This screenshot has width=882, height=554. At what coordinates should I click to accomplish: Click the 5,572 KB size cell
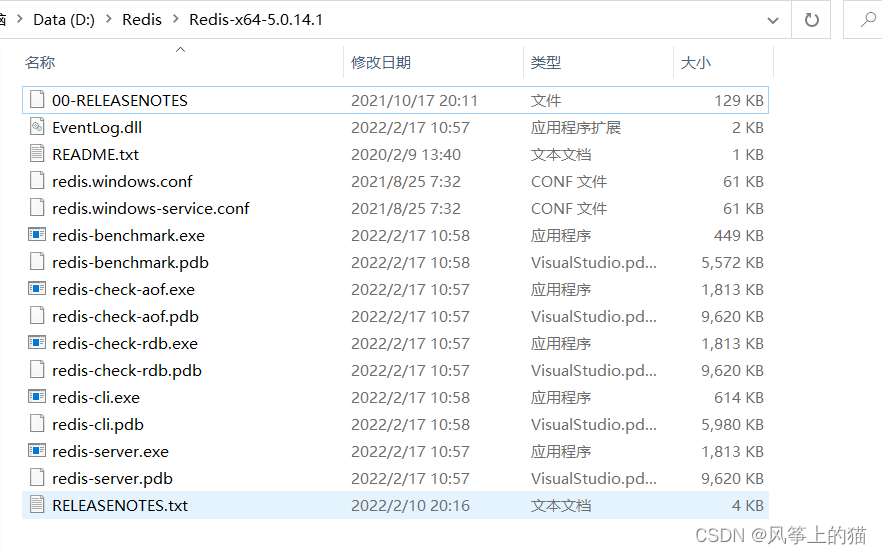point(732,263)
